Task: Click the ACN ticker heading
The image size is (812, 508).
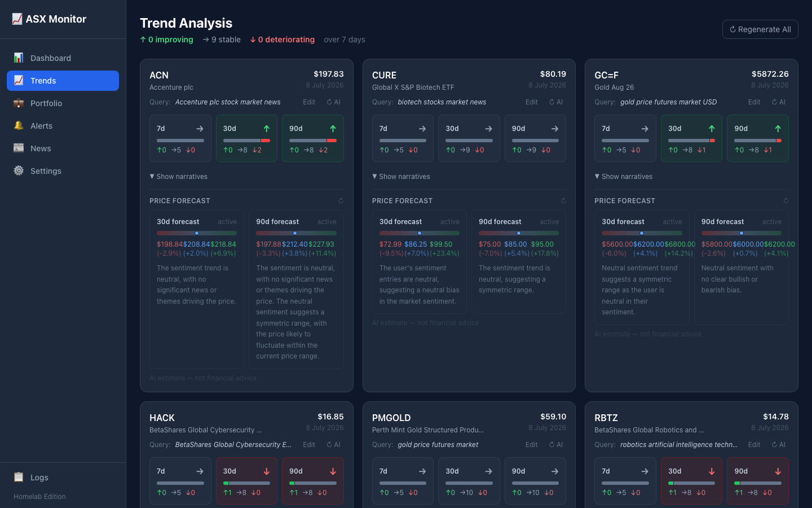Action: tap(159, 75)
